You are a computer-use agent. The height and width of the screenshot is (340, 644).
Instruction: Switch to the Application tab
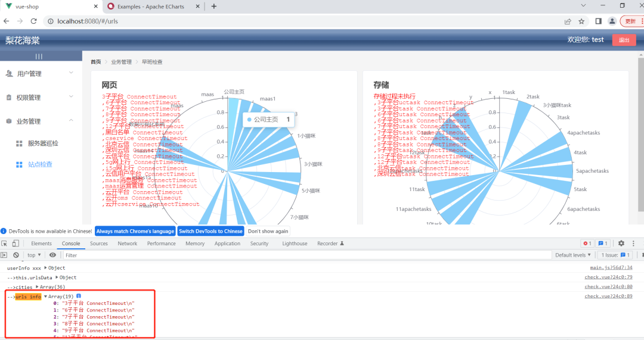pyautogui.click(x=227, y=244)
